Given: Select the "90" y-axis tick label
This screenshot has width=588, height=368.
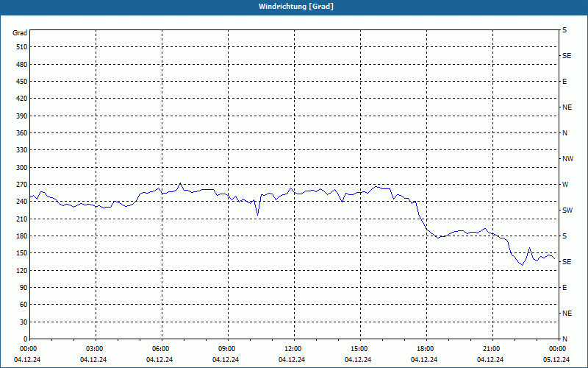Looking at the screenshot, I should click(24, 288).
